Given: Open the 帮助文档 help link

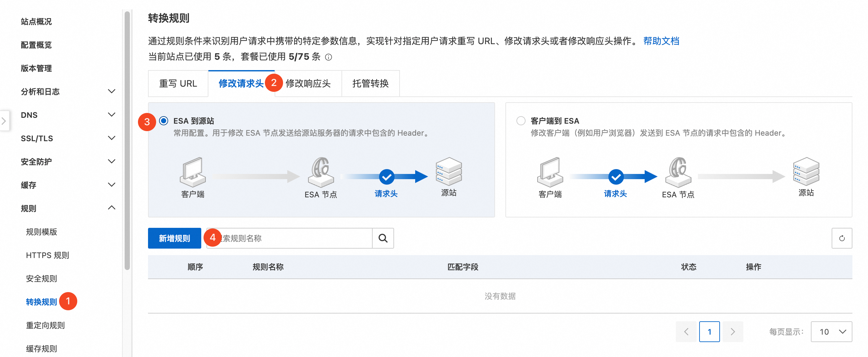Looking at the screenshot, I should tap(661, 41).
